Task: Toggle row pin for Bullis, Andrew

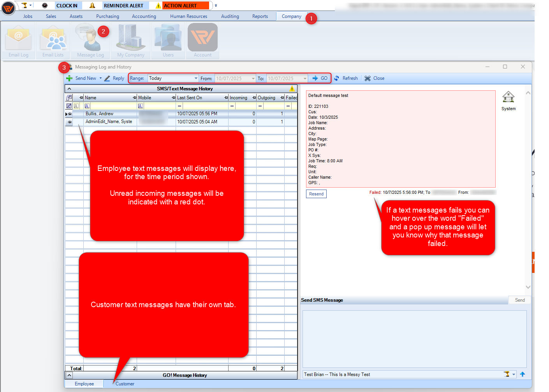Action: [x=70, y=114]
